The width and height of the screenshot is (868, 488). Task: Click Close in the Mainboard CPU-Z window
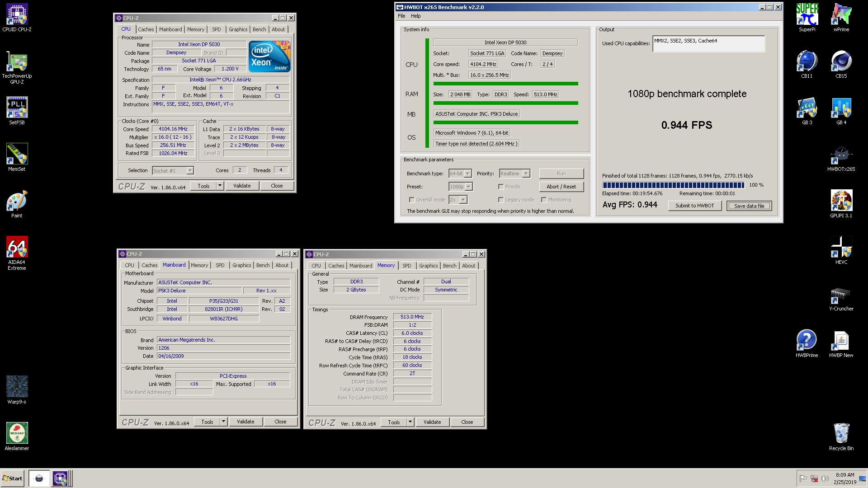coord(280,422)
